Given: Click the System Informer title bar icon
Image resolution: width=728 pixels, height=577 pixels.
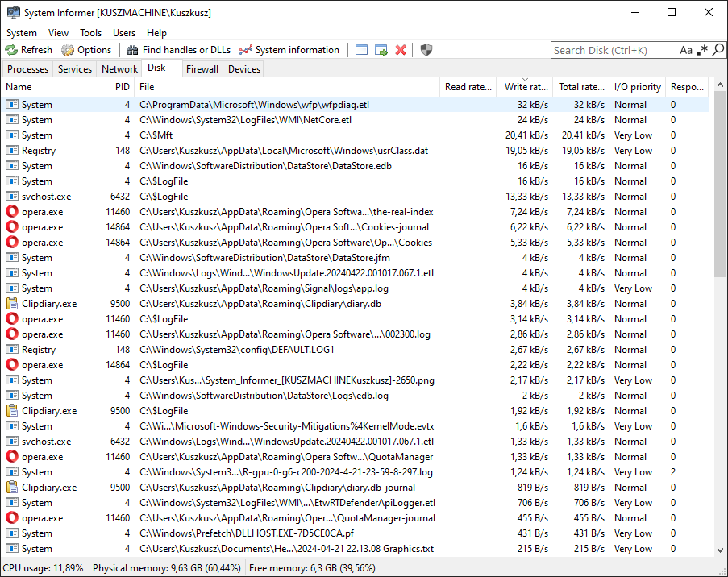Looking at the screenshot, I should (x=13, y=13).
